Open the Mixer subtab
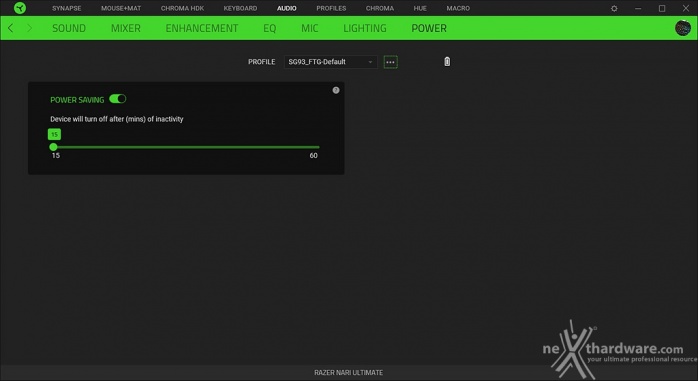This screenshot has height=381, width=698. coord(126,28)
